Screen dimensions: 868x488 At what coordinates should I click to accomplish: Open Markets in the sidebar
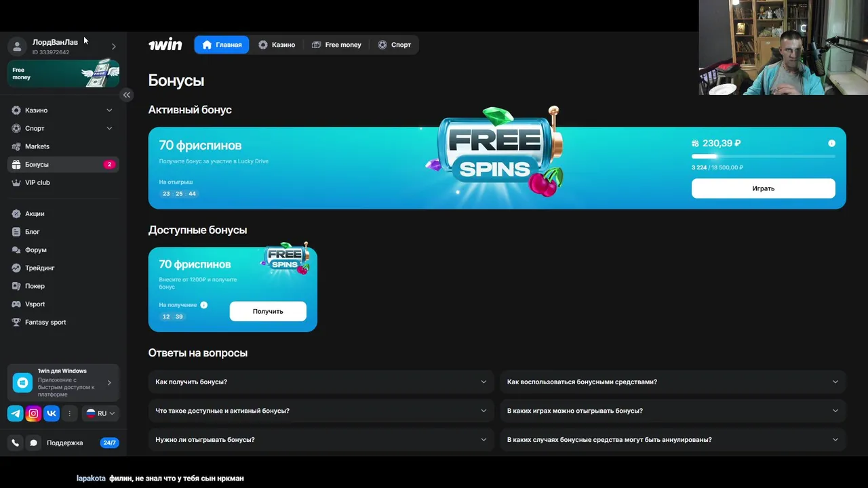[x=37, y=146]
